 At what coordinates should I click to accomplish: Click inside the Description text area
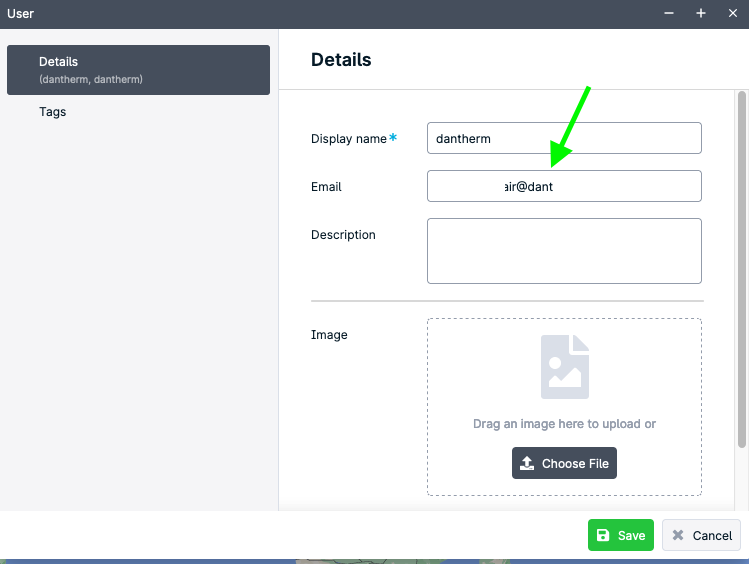coord(564,251)
